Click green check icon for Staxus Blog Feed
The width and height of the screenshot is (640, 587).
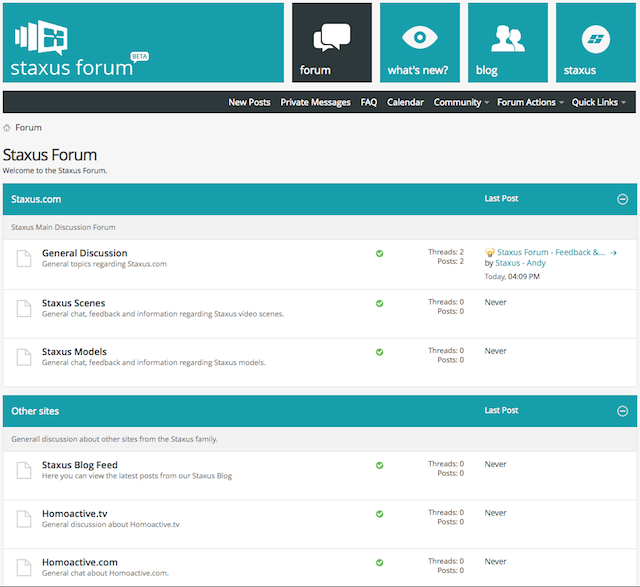click(x=380, y=465)
